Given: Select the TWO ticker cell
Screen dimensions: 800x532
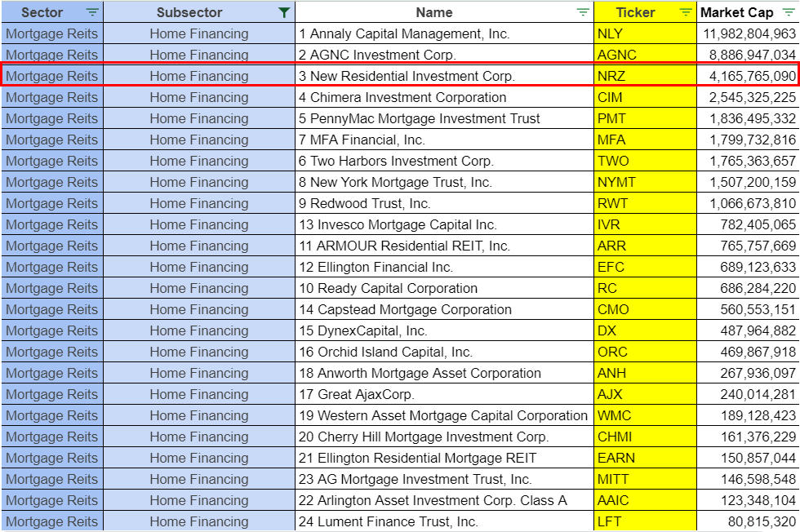Looking at the screenshot, I should pos(646,162).
